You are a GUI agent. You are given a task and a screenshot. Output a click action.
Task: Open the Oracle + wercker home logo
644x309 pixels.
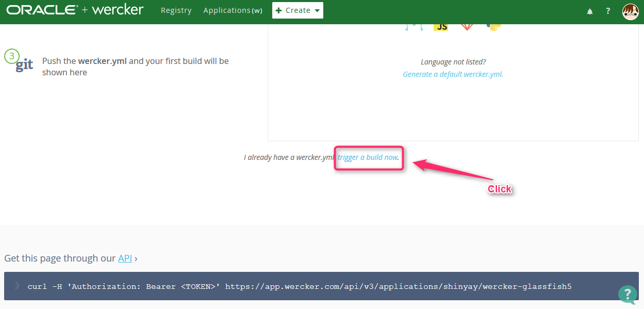pos(75,10)
